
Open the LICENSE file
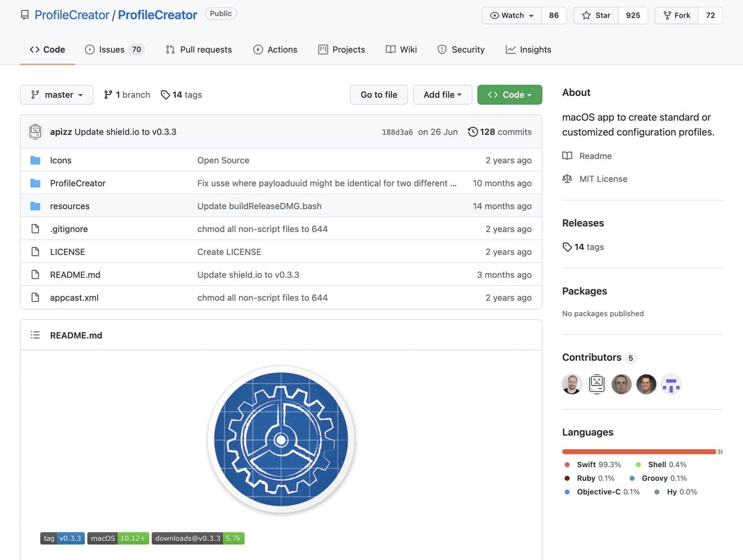tap(67, 252)
